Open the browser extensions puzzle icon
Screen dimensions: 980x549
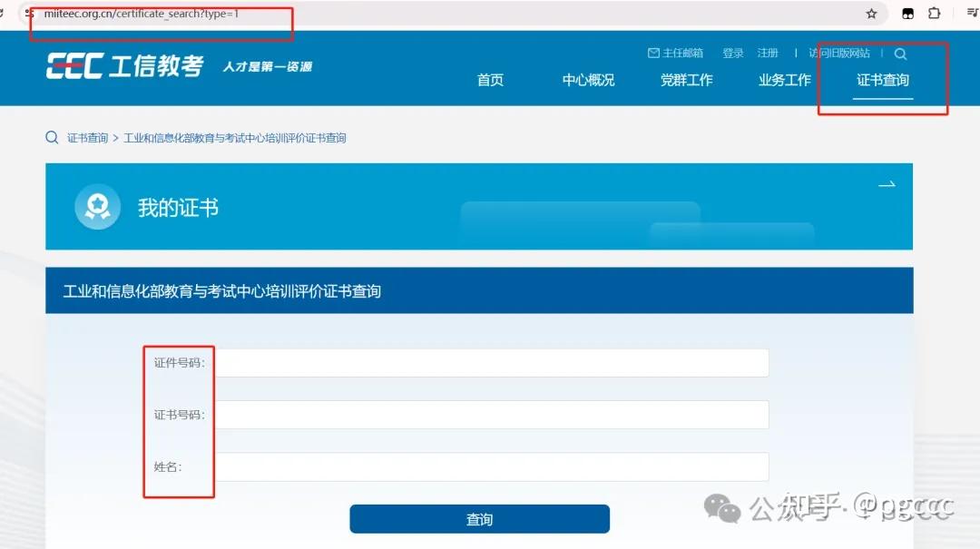(934, 14)
